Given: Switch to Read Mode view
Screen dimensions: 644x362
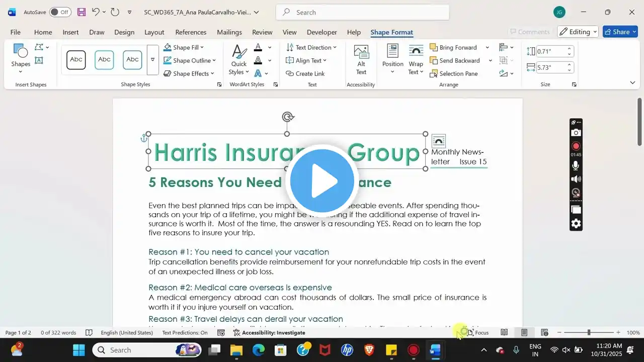Looking at the screenshot, I should coord(504,332).
